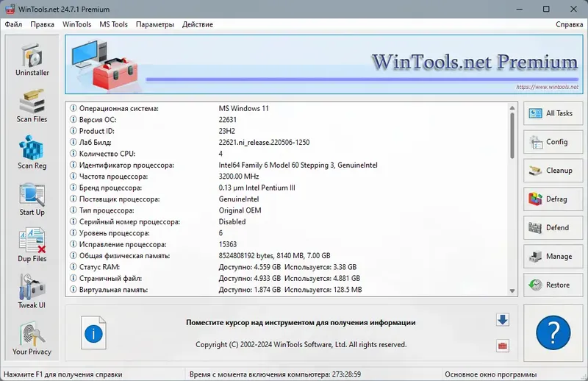588x381 pixels.
Task: Click the All Tasks button
Action: [553, 113]
